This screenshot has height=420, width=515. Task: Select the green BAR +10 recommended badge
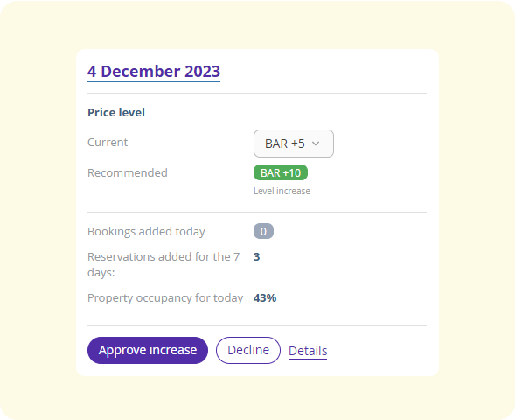click(281, 172)
